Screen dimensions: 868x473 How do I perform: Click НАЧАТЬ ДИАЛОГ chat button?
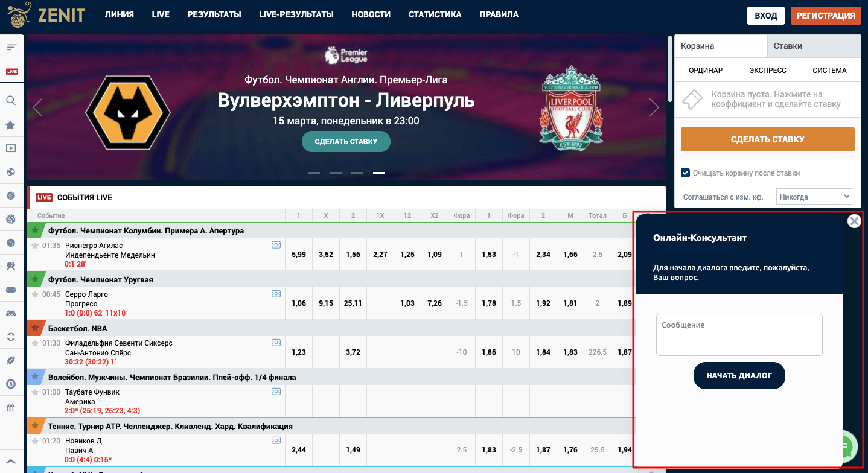click(x=739, y=375)
